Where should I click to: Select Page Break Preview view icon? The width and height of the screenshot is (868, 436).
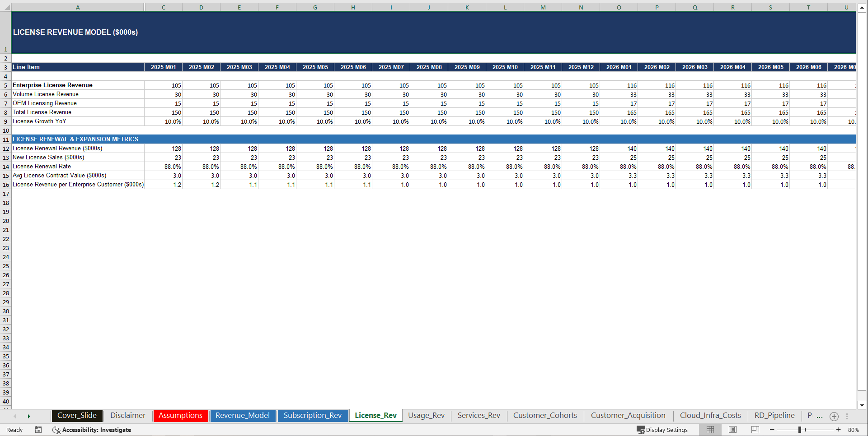click(754, 430)
